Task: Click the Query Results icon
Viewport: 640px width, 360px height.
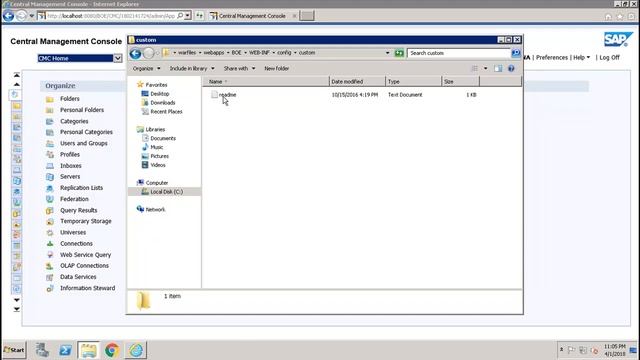Action: (50, 210)
